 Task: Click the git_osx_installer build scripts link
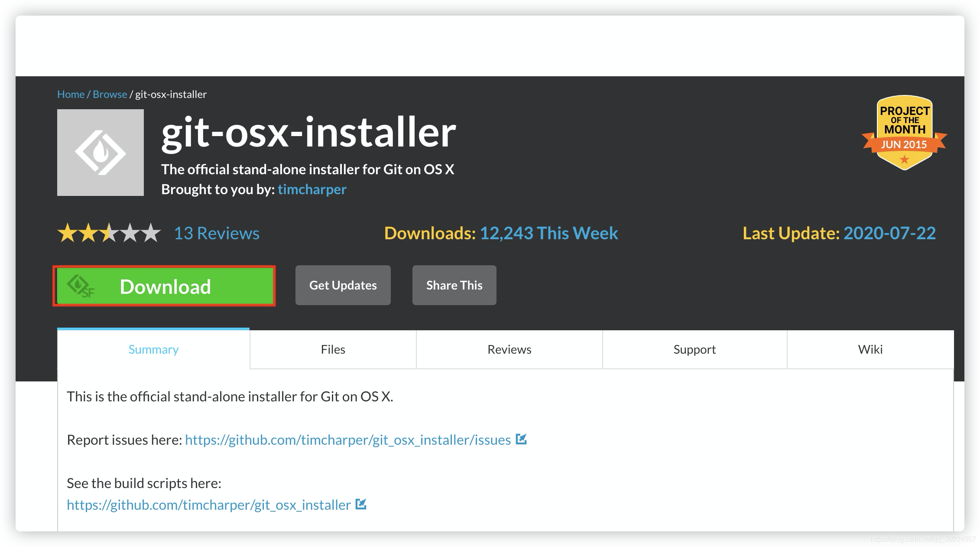pyautogui.click(x=209, y=505)
